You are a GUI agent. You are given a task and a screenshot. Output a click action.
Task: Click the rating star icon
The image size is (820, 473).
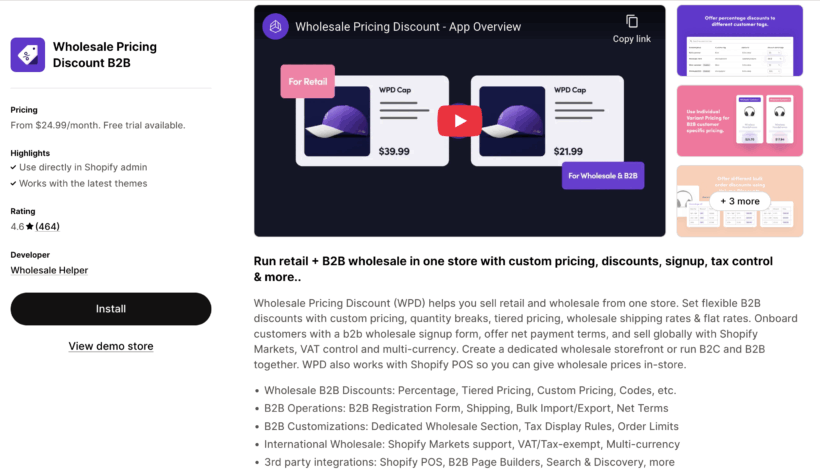point(30,227)
